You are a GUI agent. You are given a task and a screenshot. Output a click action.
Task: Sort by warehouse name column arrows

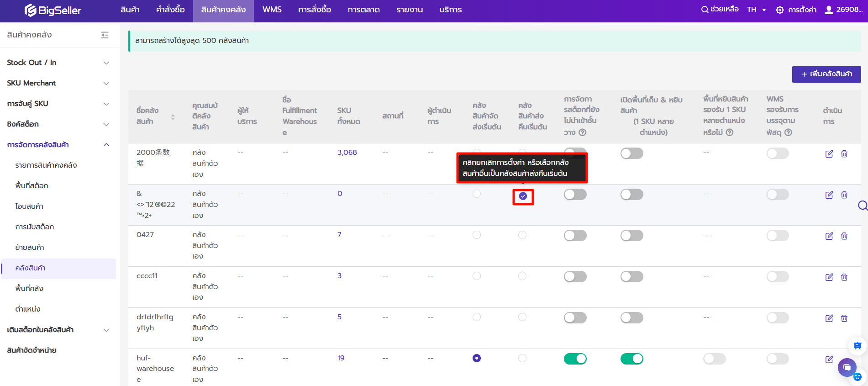[x=173, y=117]
